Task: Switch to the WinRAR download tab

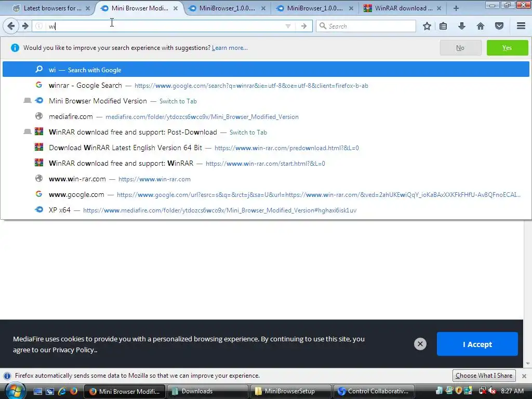Action: click(x=403, y=8)
